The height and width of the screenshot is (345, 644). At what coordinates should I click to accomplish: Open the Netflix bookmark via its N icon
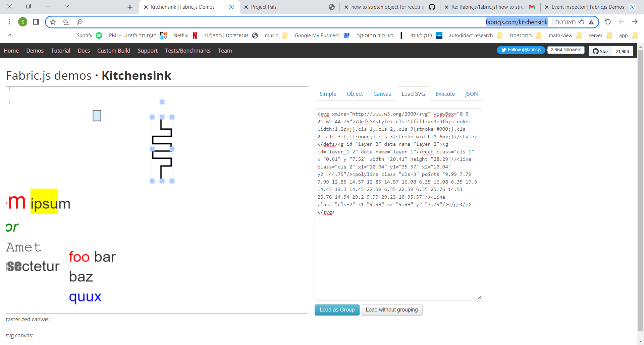[195, 35]
